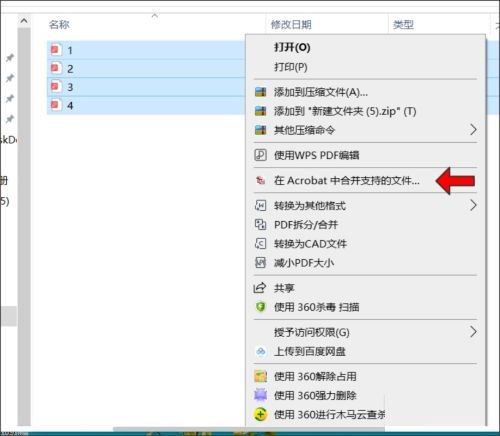Click the icon beside 转换为其他格式
This screenshot has width=500, height=436.
260,205
